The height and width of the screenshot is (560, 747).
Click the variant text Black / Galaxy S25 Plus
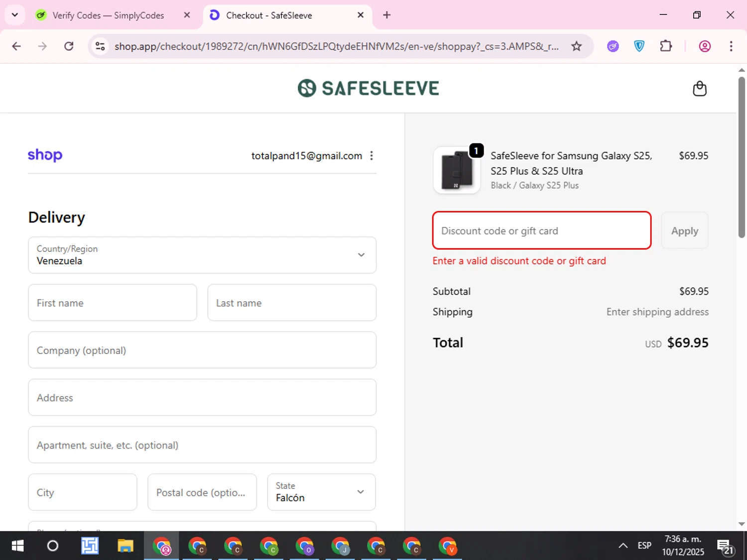[x=535, y=185]
